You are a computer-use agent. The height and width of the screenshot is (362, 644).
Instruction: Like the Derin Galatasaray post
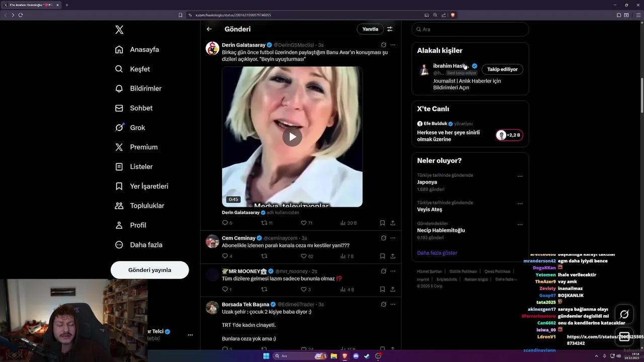pos(306,223)
